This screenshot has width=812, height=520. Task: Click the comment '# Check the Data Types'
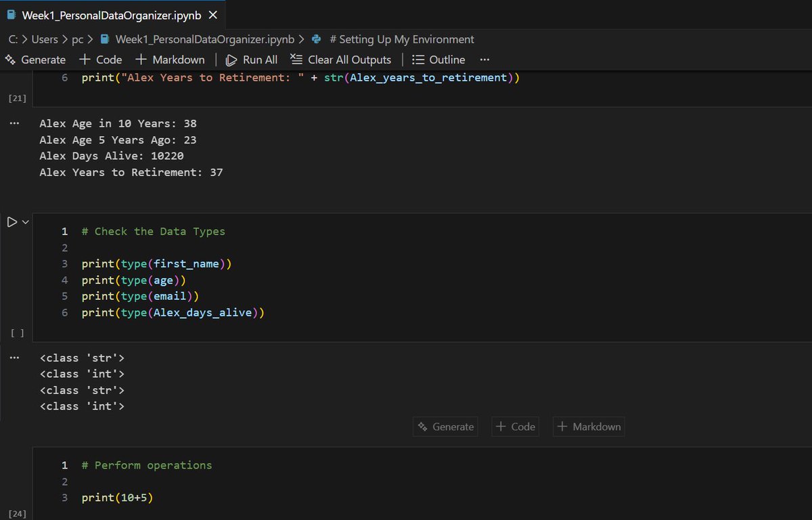[154, 232]
